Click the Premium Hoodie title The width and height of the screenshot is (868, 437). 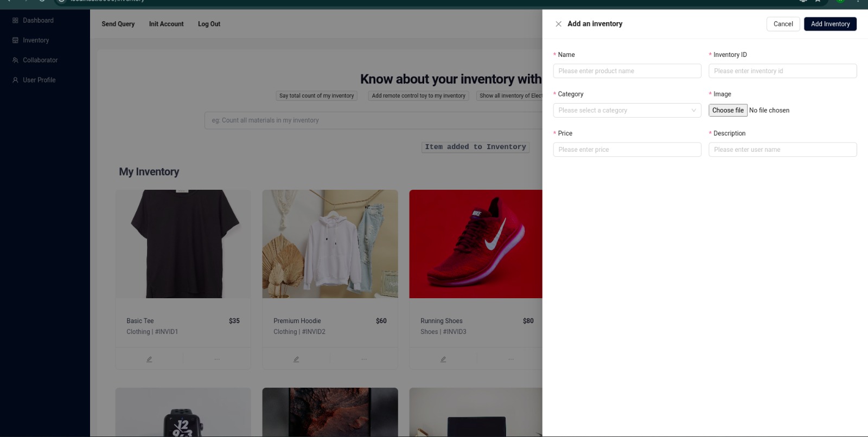click(297, 321)
